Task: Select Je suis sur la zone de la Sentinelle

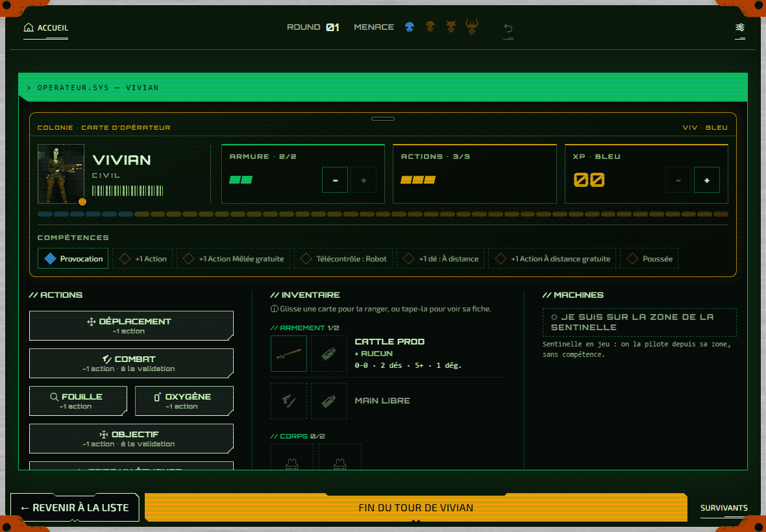Action: 639,322
